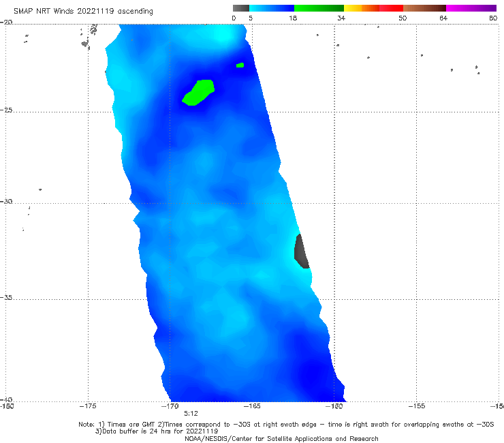Viewport: 504px width, 443px height.
Task: Click the brown 50–64 color bar segment
Action: 424,8
